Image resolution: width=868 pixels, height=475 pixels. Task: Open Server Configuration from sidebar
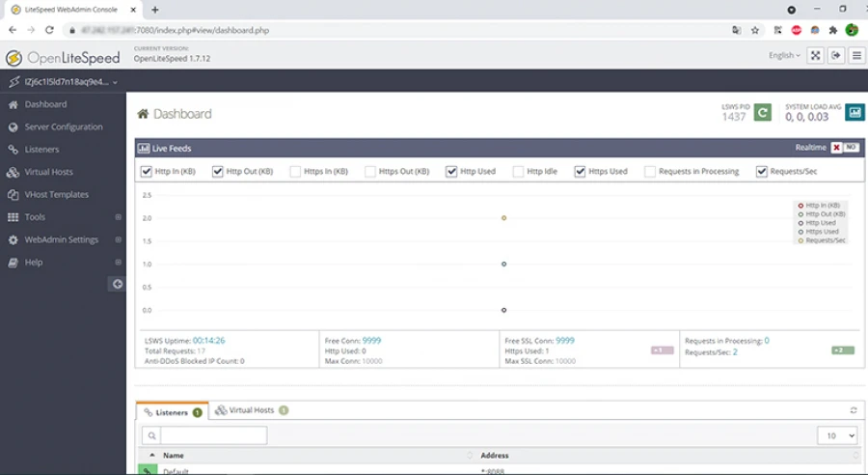pos(63,126)
